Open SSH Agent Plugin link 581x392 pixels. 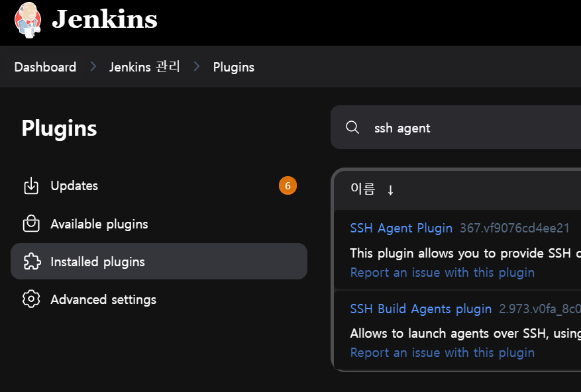(401, 228)
